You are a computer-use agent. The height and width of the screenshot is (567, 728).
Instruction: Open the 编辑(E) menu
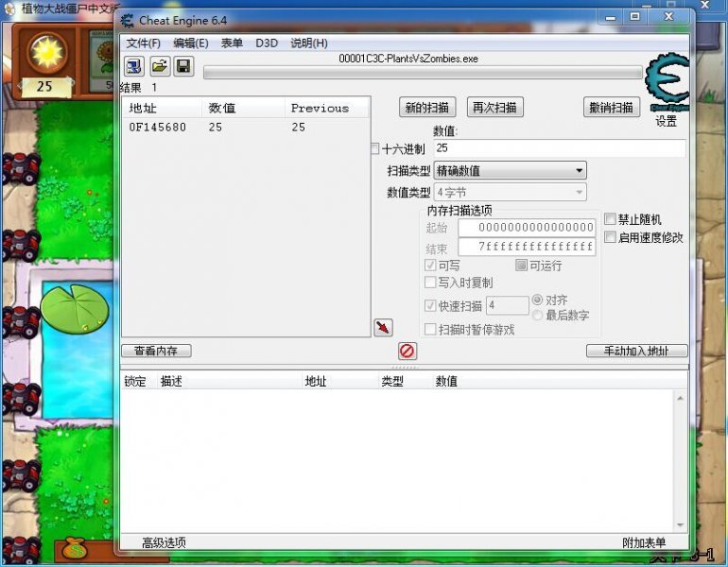pos(191,43)
